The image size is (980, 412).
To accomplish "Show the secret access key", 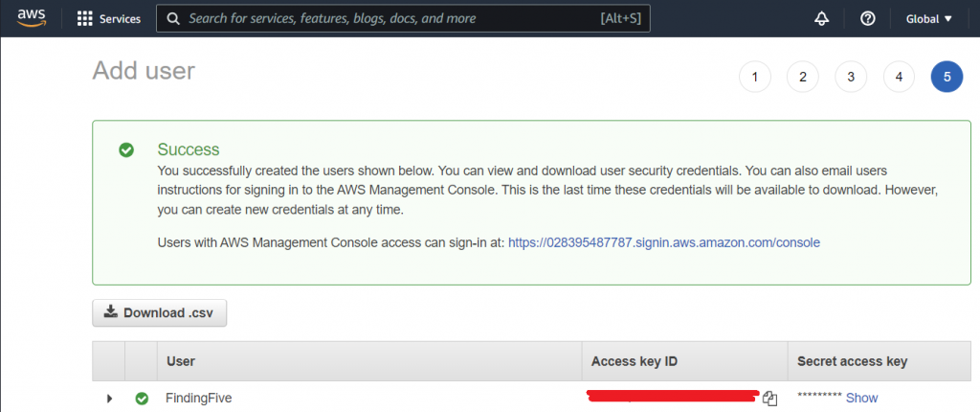I will (862, 399).
